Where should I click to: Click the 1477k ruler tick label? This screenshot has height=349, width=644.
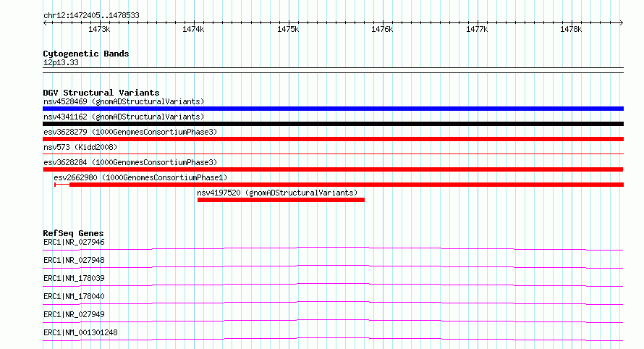477,30
